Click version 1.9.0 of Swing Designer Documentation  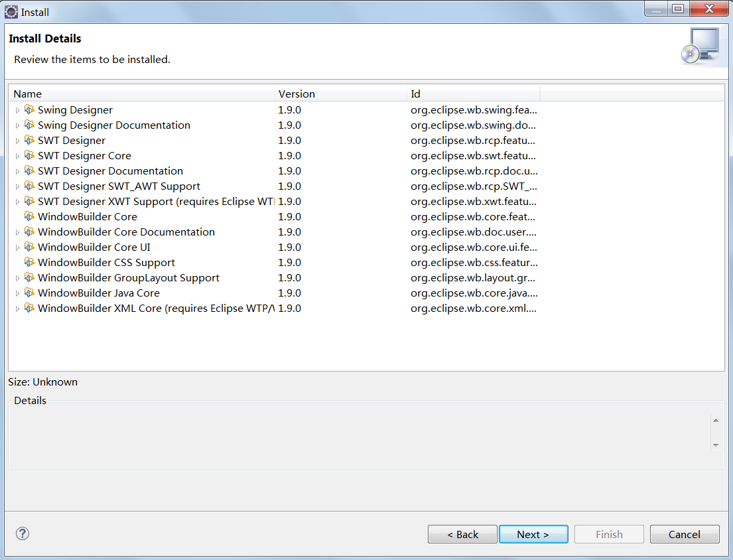point(289,125)
